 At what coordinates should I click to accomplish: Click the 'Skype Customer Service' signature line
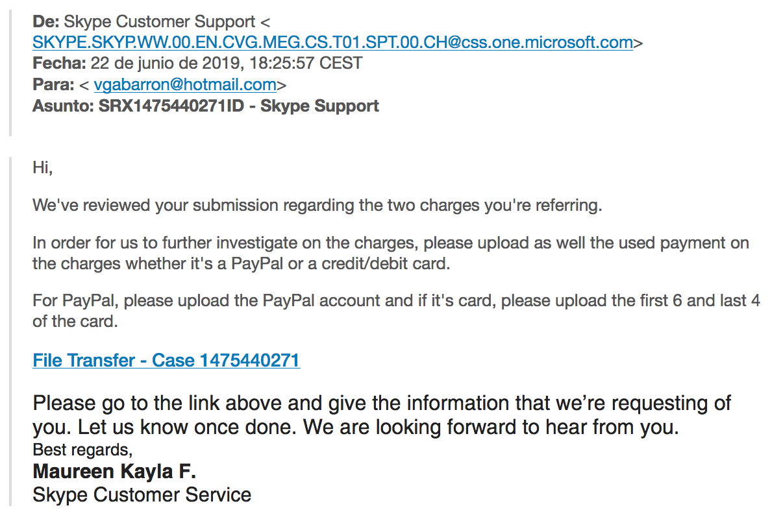[142, 495]
